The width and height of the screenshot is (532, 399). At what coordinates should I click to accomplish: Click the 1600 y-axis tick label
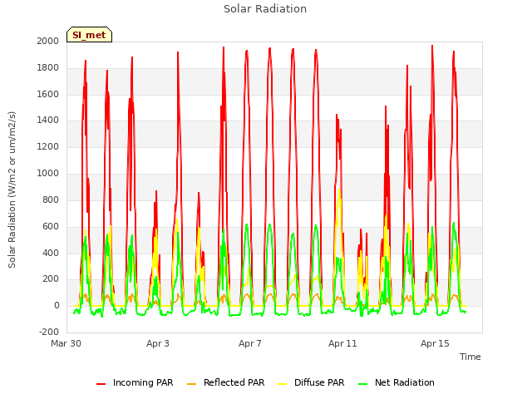pos(48,94)
